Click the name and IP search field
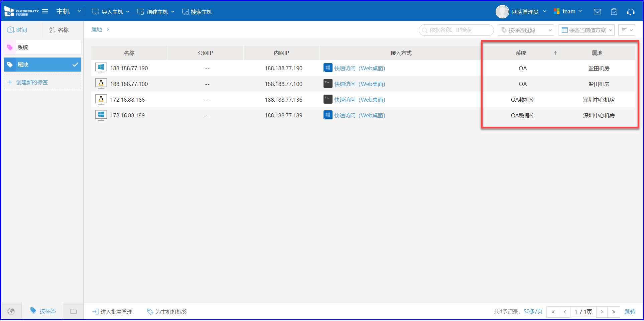 pyautogui.click(x=456, y=30)
